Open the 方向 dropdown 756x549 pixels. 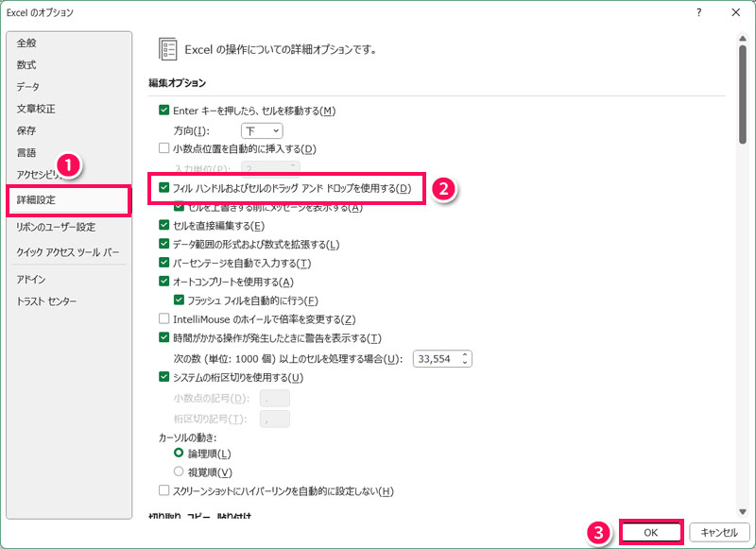tap(262, 130)
